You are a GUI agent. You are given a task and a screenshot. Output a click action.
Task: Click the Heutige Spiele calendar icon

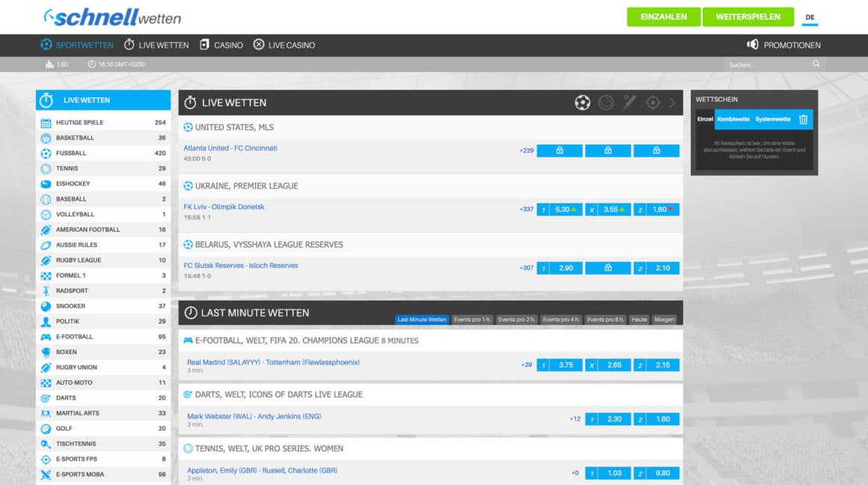coord(46,123)
